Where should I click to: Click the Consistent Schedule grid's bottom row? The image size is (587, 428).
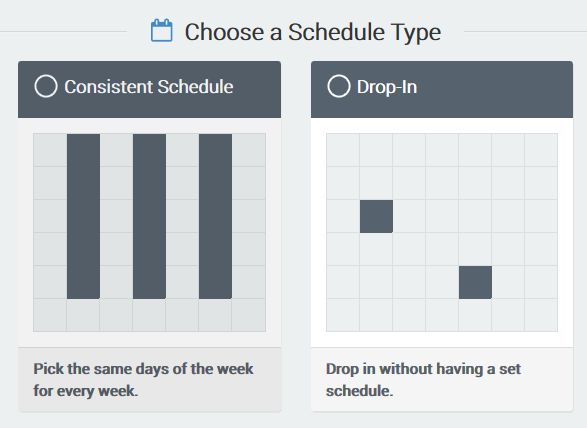pos(149,315)
